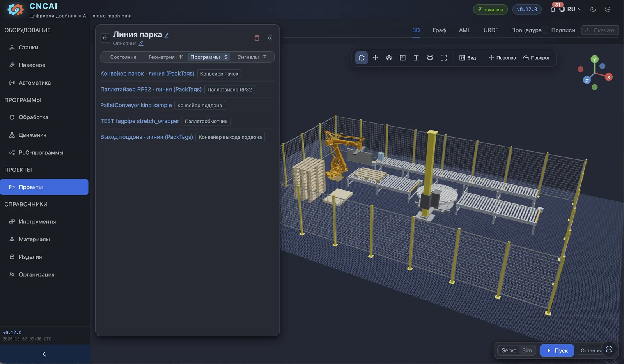Edit the title Линия парка pencil

(x=167, y=35)
